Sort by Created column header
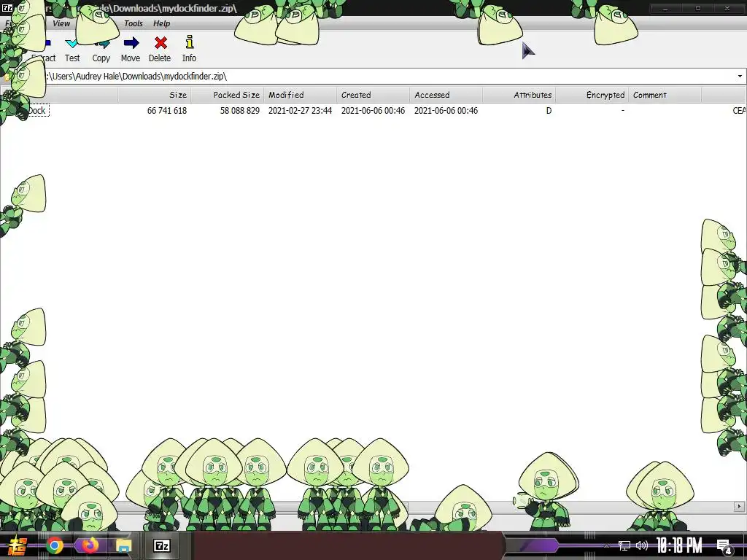747x560 pixels. tap(373, 95)
